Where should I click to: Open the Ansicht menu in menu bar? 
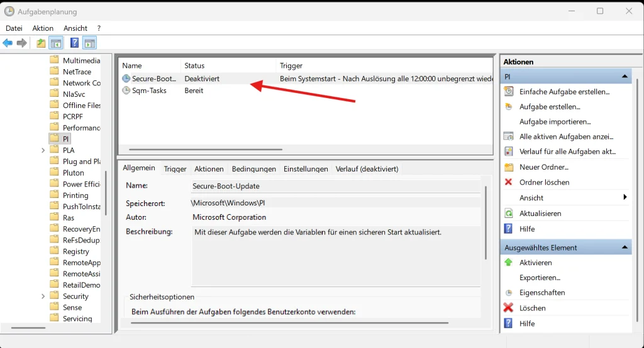(x=75, y=28)
